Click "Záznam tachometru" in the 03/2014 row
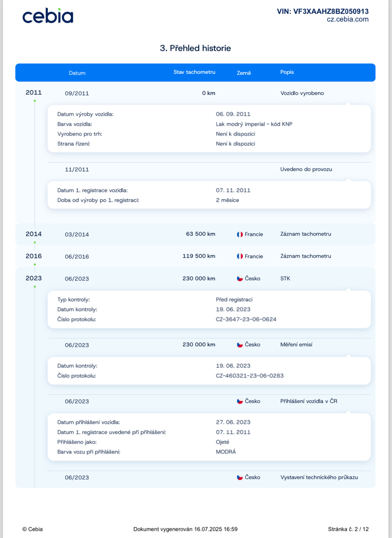 coord(306,234)
